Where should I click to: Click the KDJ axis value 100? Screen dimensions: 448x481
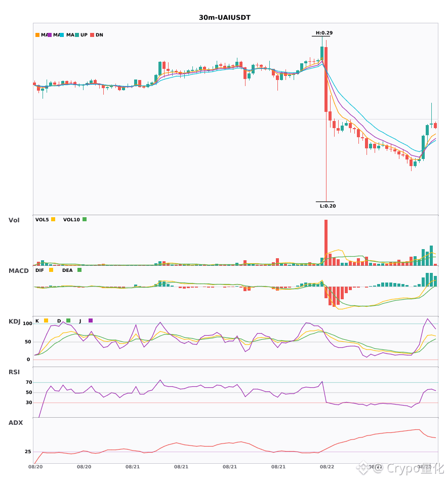coord(28,324)
